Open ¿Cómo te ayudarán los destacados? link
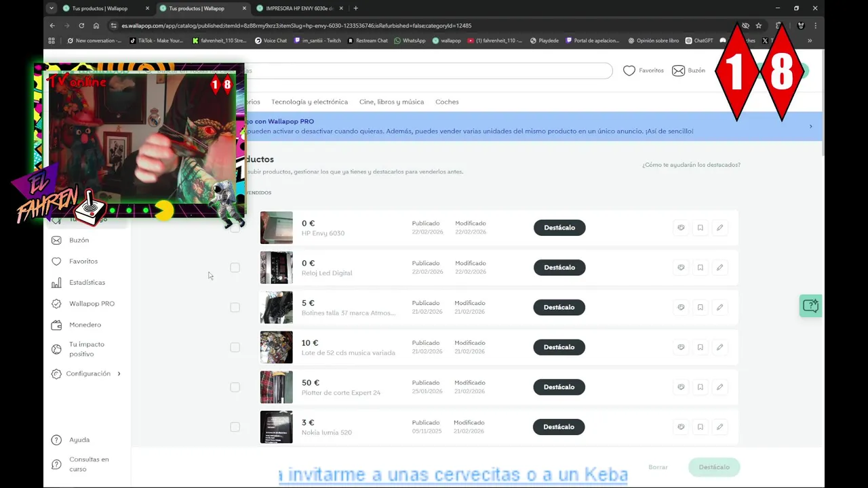The width and height of the screenshot is (868, 488). click(x=691, y=165)
